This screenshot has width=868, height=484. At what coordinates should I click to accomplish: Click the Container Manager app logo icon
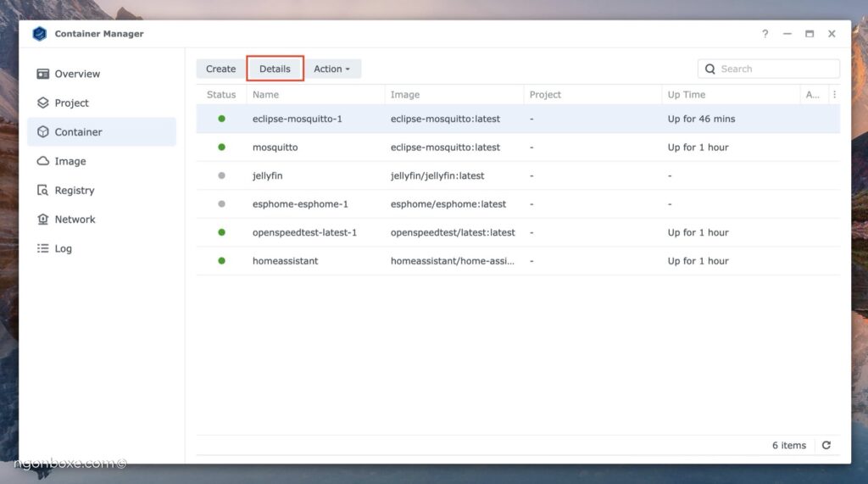coord(39,34)
